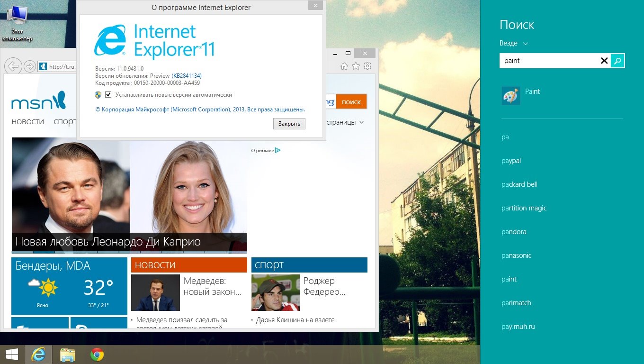Image resolution: width=644 pixels, height=364 pixels.
Task: Select the paypal search suggestion
Action: [x=511, y=161]
